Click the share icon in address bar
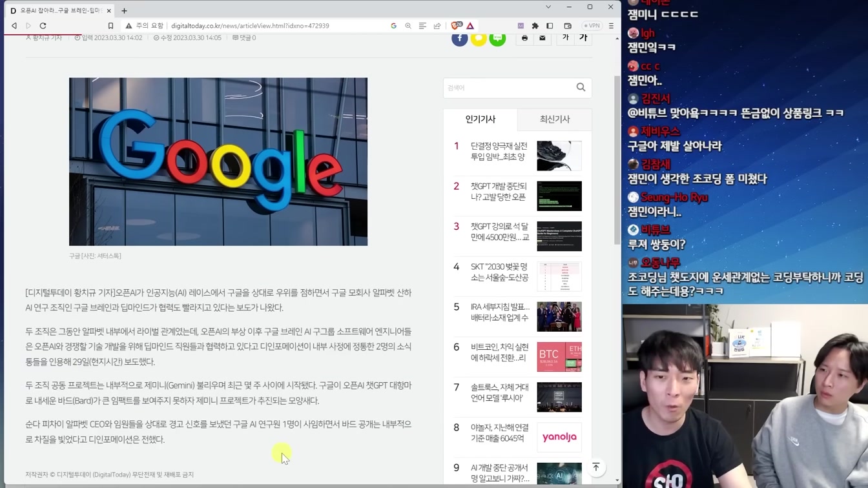This screenshot has height=488, width=868. coord(437,26)
